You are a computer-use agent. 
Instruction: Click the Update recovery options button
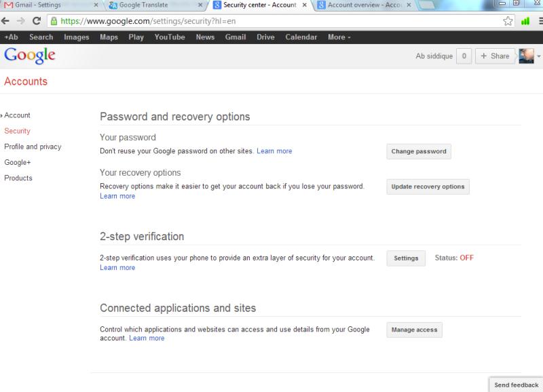coord(428,187)
